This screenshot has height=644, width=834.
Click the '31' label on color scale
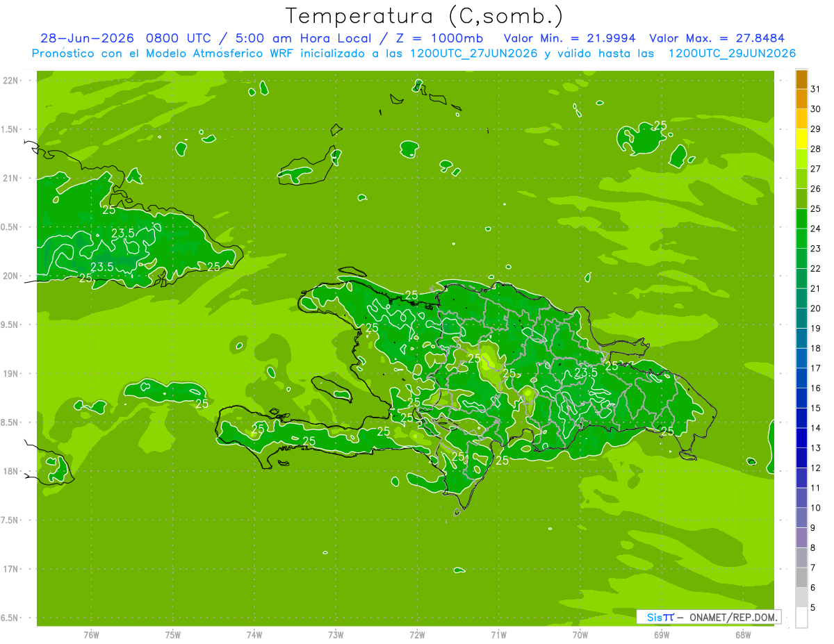(816, 89)
